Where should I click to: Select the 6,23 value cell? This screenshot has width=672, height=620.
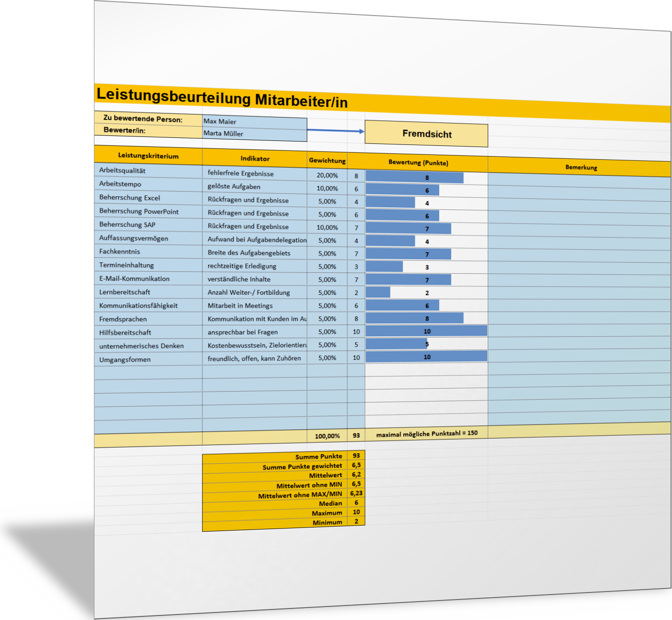[356, 493]
